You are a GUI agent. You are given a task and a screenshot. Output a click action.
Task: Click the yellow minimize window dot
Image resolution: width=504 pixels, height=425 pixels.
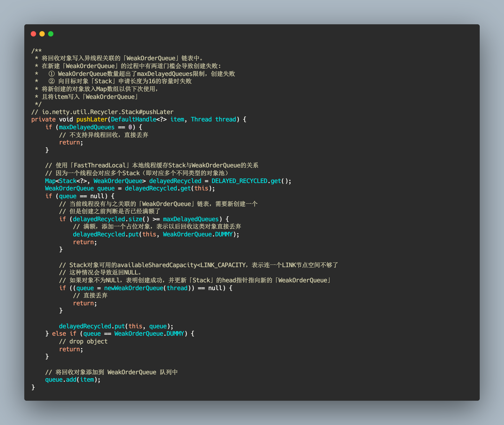(x=42, y=34)
